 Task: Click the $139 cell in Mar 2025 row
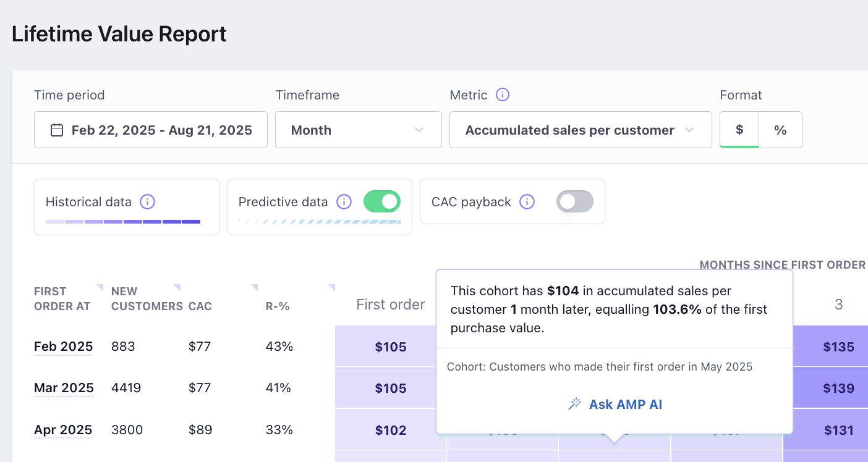838,388
